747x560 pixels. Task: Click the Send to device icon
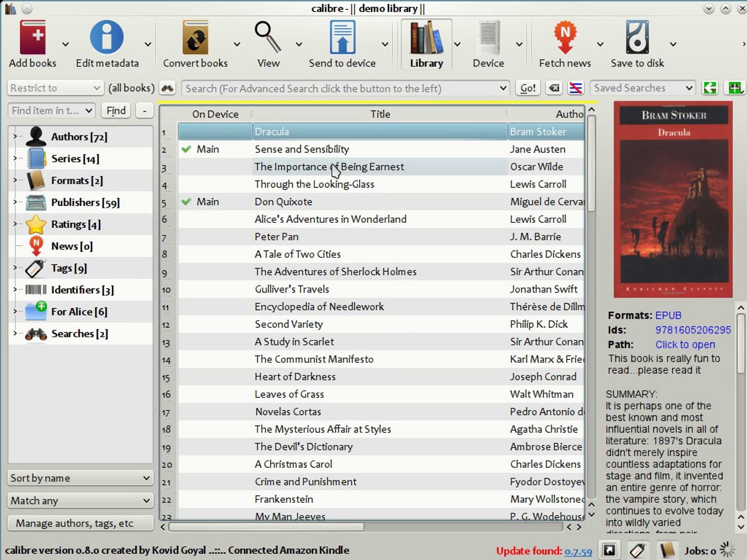click(x=342, y=39)
